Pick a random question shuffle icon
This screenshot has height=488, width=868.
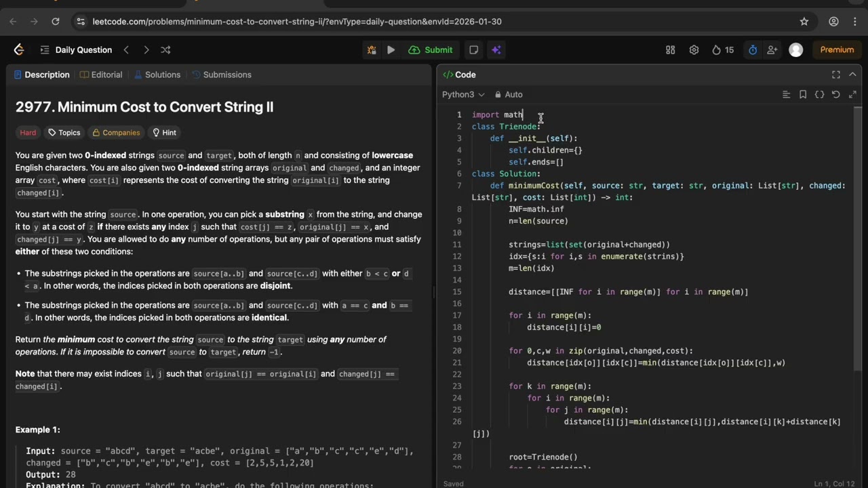click(165, 49)
